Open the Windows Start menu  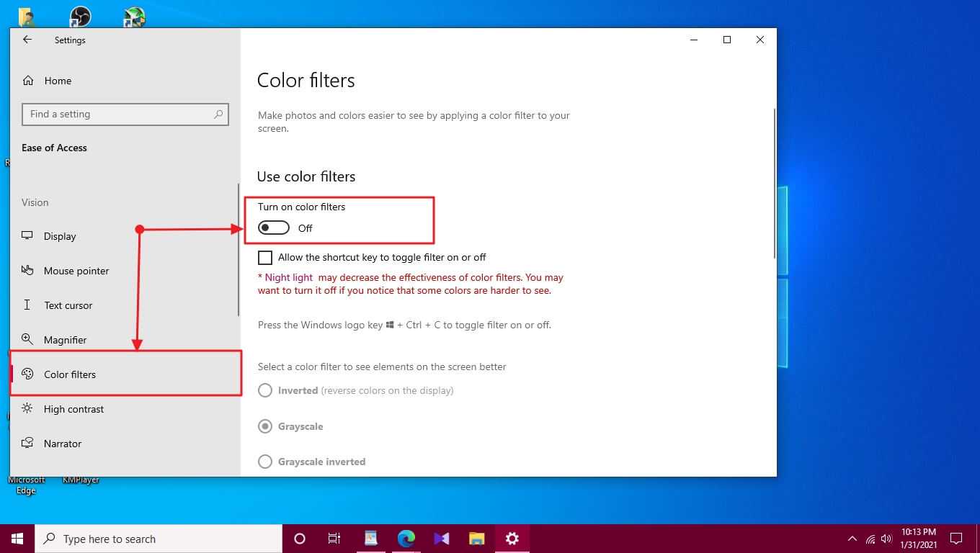[17, 539]
